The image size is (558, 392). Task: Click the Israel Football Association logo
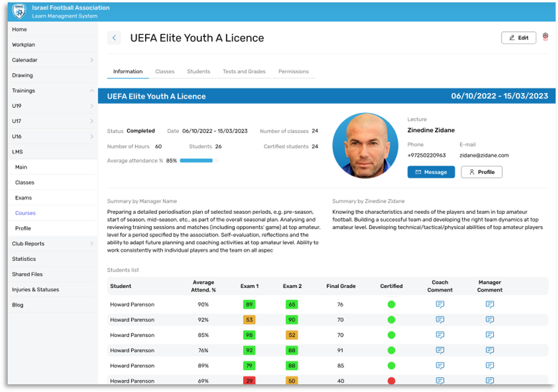pos(19,11)
